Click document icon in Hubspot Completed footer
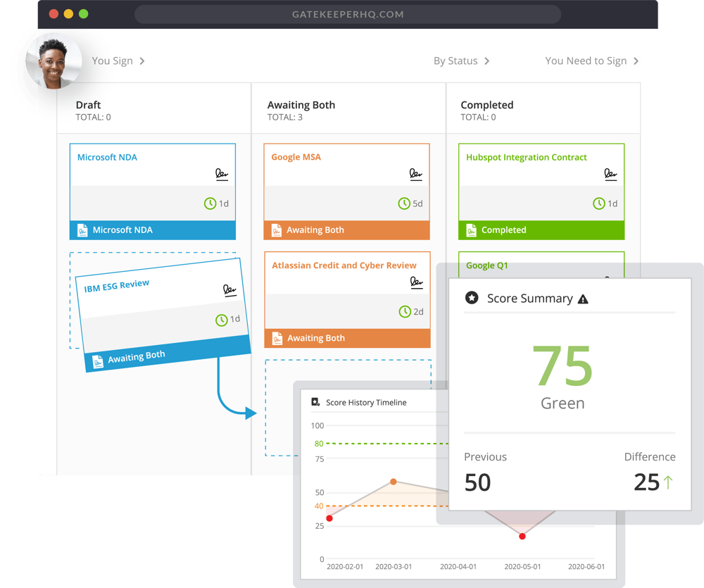Screen dimensions: 704x588 click(471, 230)
